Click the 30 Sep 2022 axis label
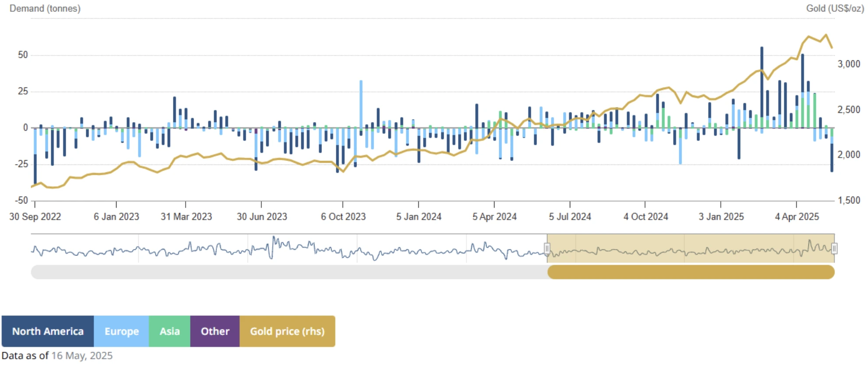 [35, 217]
